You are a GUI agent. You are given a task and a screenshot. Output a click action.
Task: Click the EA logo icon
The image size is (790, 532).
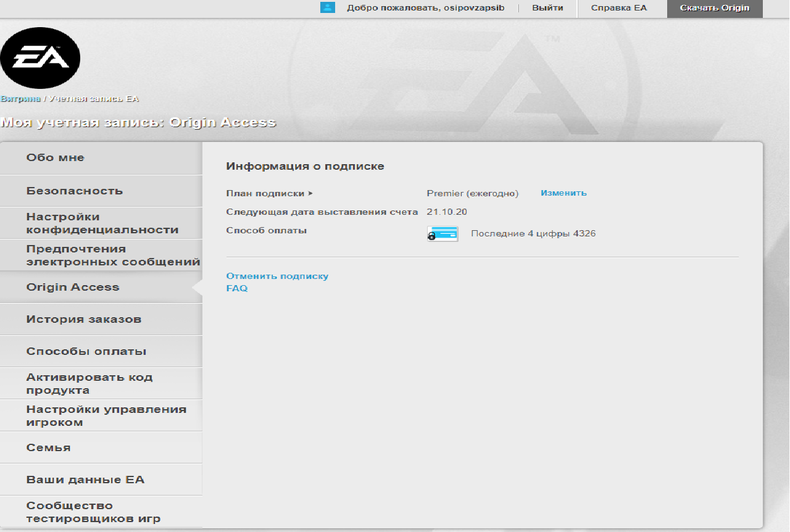click(x=40, y=58)
